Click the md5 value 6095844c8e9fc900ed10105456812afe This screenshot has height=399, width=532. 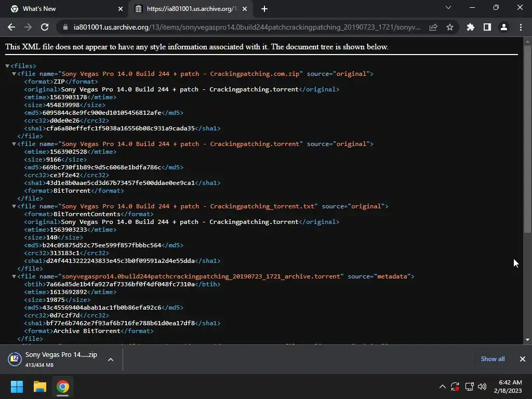[x=102, y=113]
